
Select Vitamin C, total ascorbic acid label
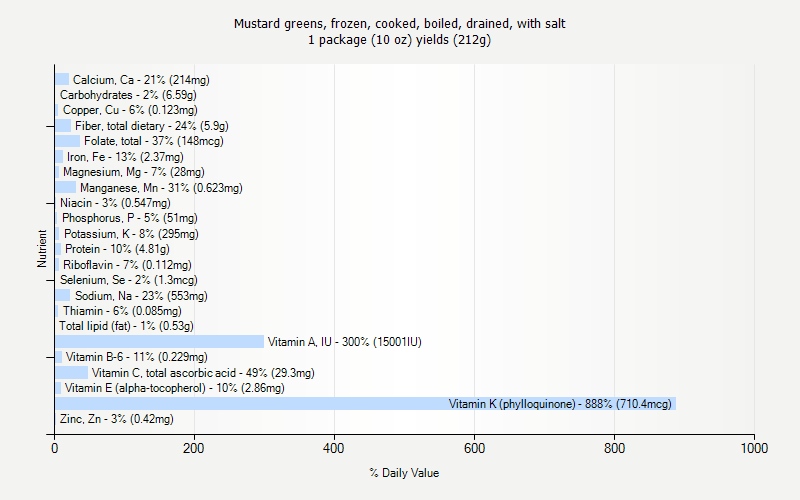click(x=203, y=373)
